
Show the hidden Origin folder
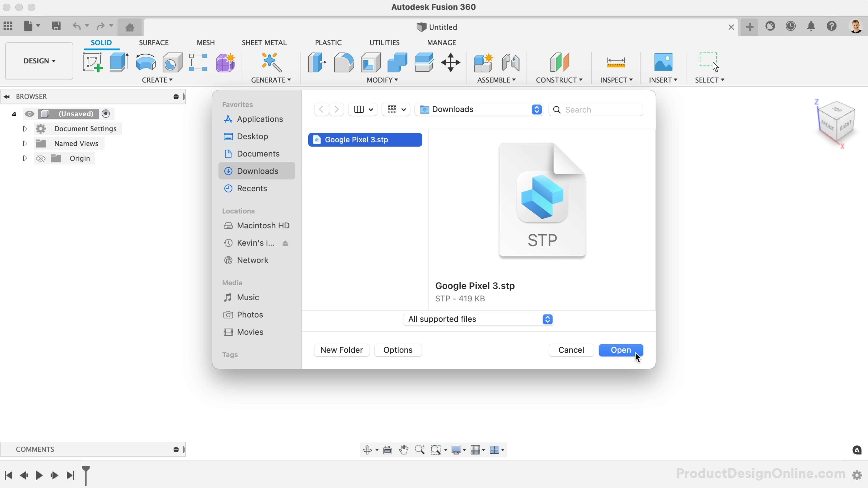click(x=41, y=159)
